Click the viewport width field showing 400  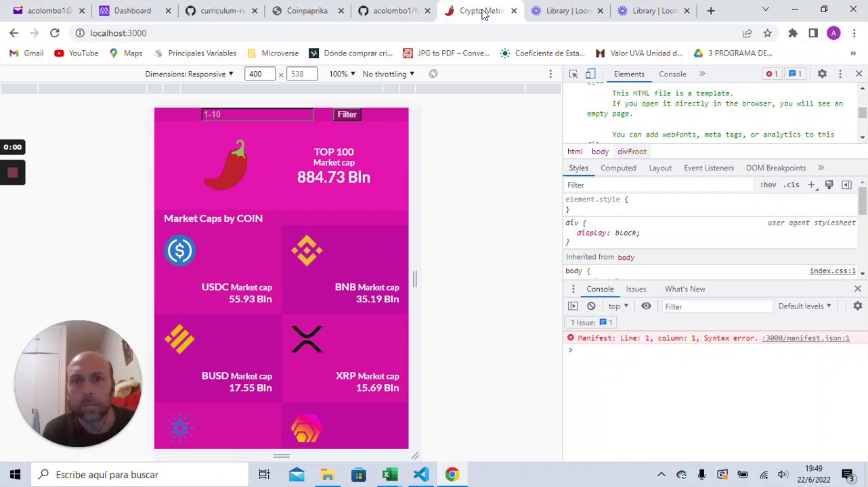point(260,74)
